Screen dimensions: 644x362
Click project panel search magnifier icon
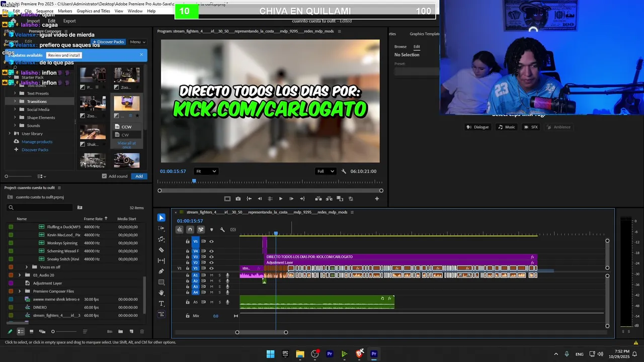[x=11, y=208]
